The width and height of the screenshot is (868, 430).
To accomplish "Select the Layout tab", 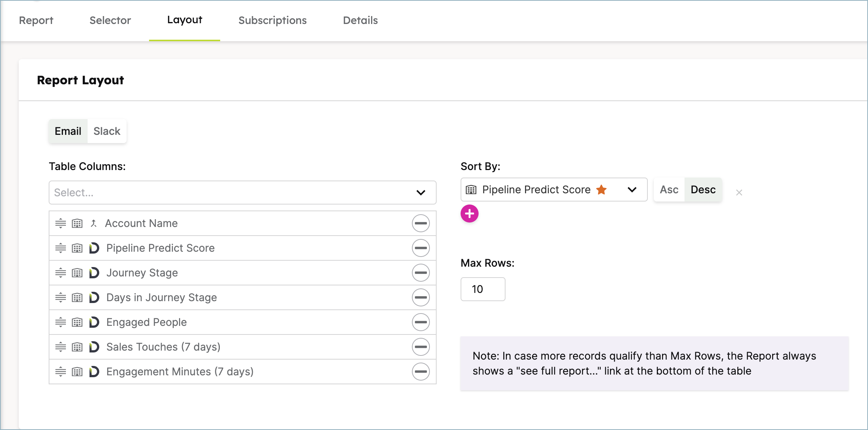I will [185, 20].
